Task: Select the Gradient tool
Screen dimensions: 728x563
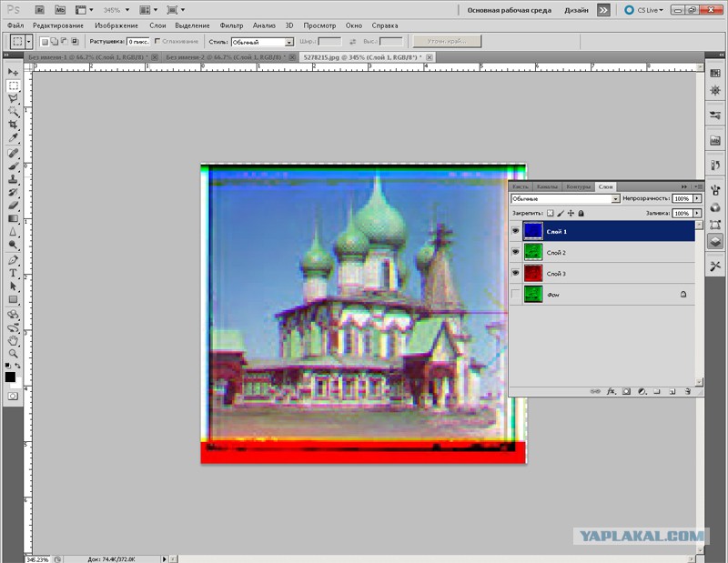Action: point(13,218)
